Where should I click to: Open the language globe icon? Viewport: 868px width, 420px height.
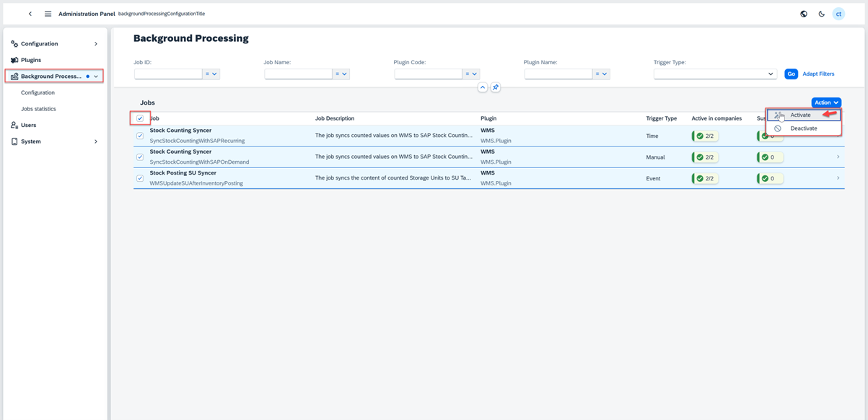(x=802, y=13)
